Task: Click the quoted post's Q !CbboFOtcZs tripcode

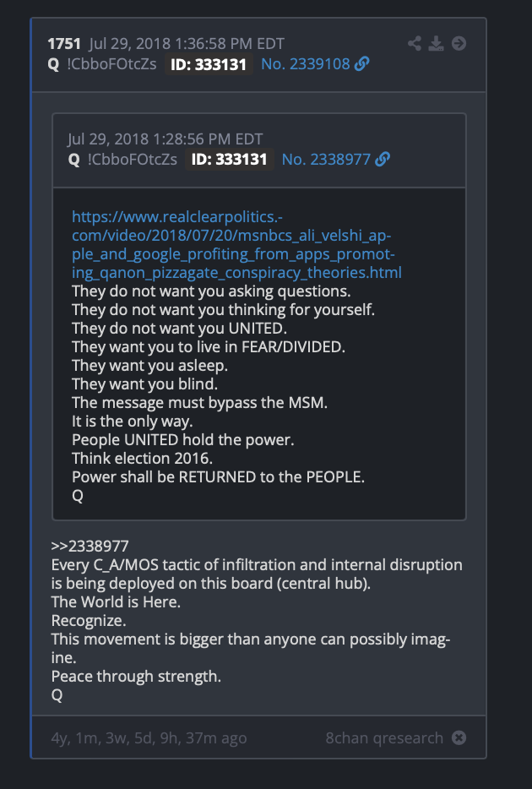Action: click(122, 160)
